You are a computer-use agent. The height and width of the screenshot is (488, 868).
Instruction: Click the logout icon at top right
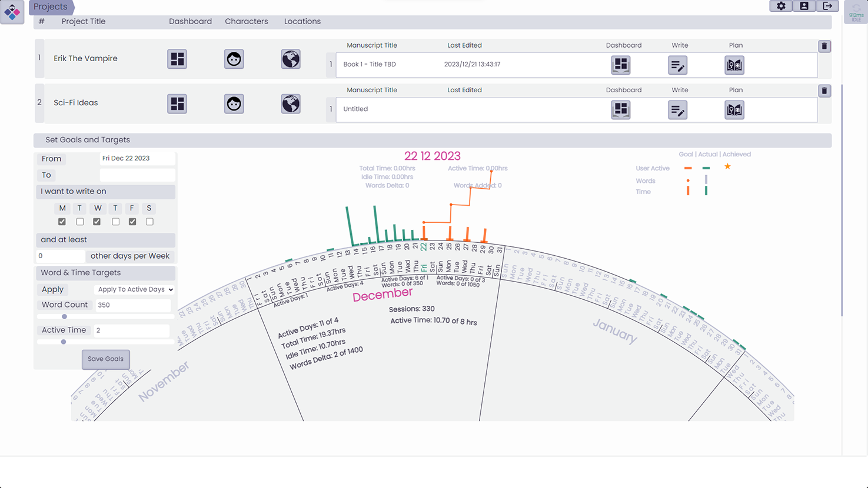827,6
